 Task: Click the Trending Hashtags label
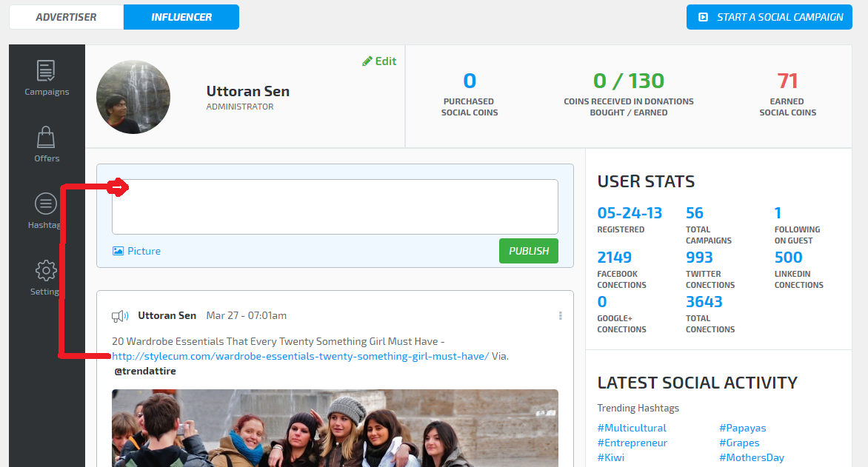[x=638, y=408]
